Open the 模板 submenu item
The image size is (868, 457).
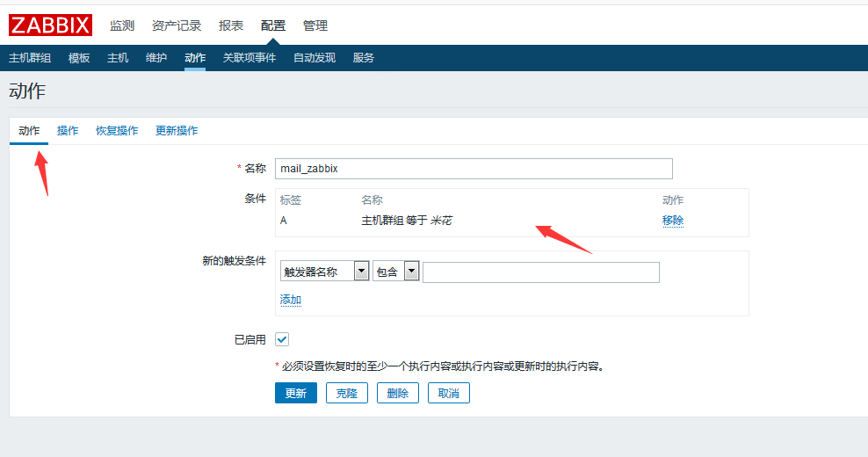tap(79, 58)
